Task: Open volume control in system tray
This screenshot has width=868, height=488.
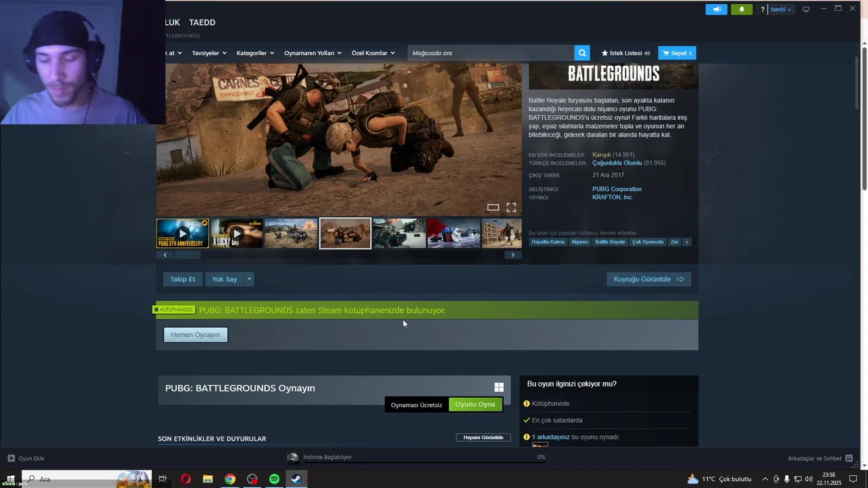Action: pos(808,479)
